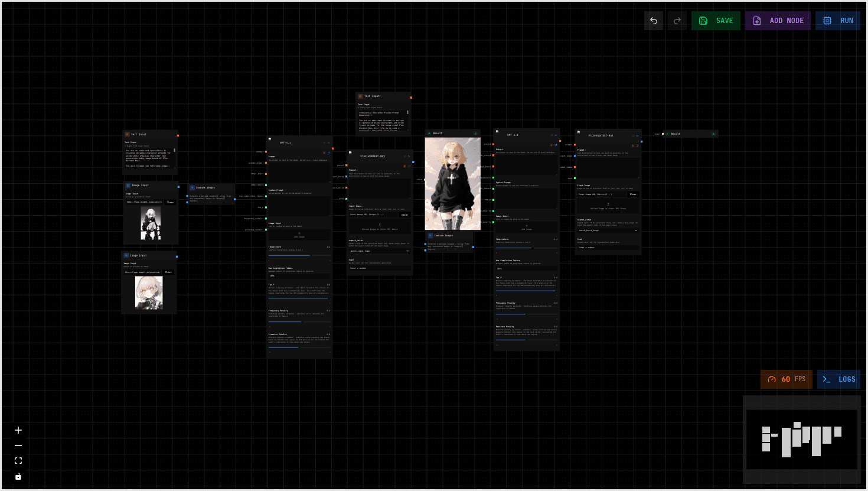This screenshot has width=868, height=491.
Task: Click upload image area in the rightmost FLUX-KONTEXT-MAX node
Action: point(608,206)
